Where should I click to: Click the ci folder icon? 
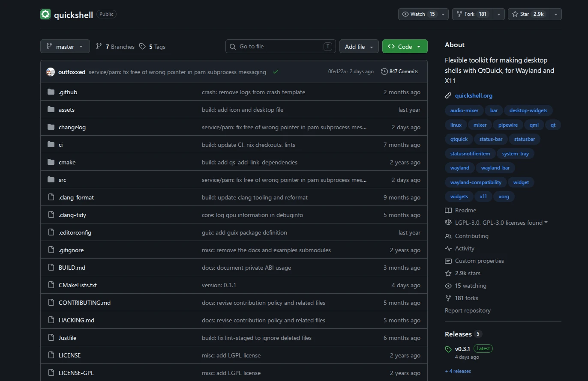click(51, 145)
